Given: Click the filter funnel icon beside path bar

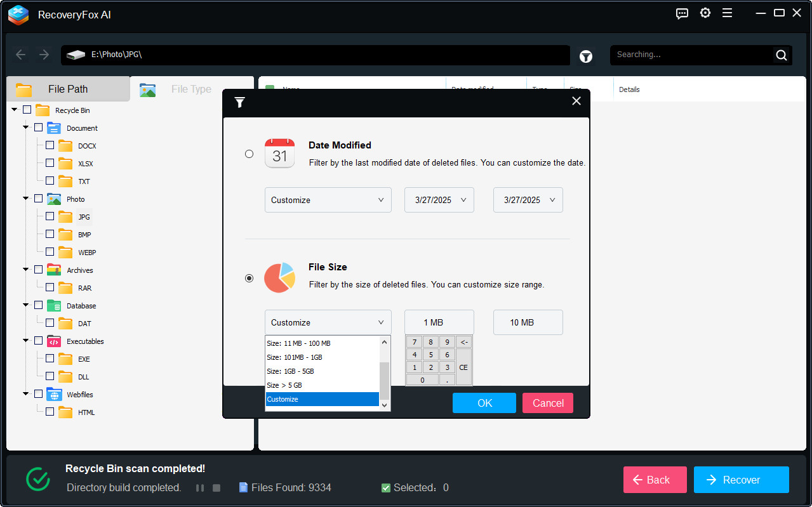Looking at the screenshot, I should pyautogui.click(x=586, y=56).
